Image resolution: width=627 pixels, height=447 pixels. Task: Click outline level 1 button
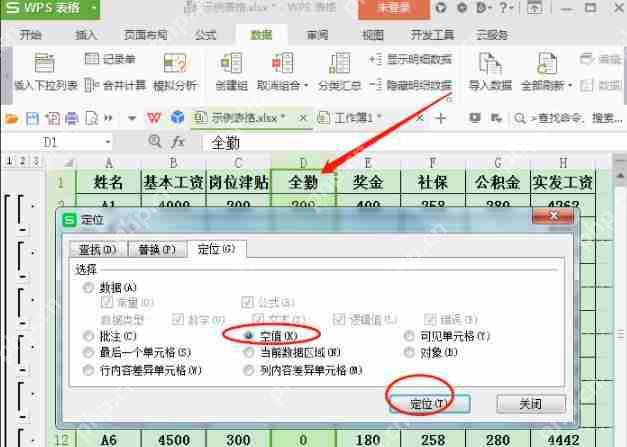click(x=10, y=161)
